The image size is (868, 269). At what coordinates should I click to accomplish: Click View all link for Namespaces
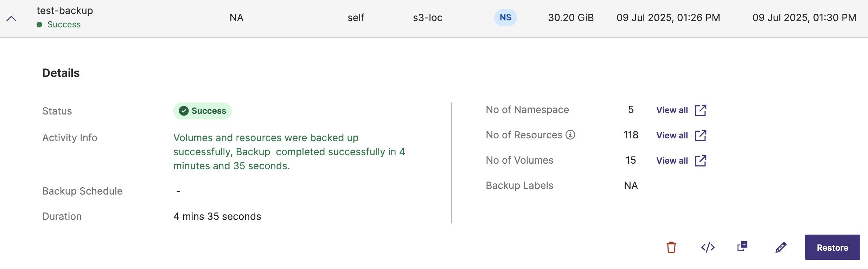coord(672,110)
